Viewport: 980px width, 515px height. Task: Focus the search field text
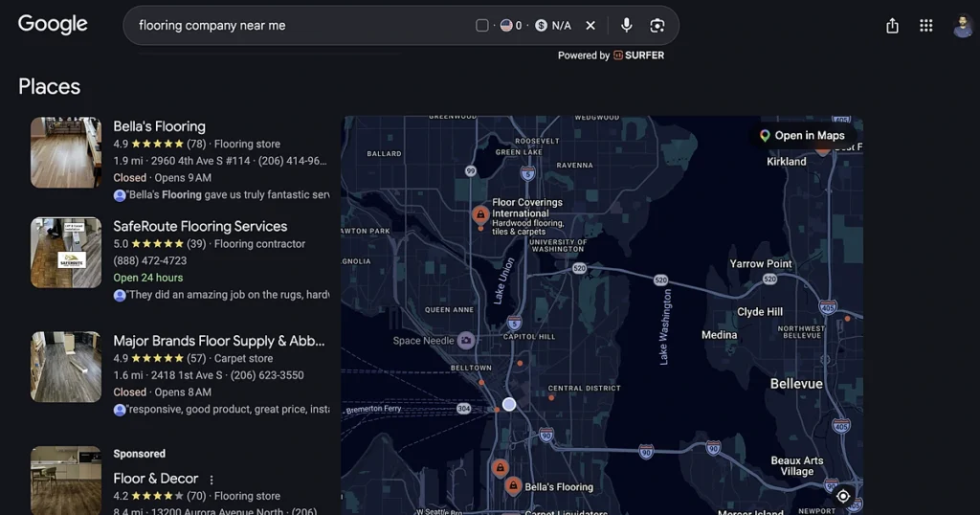click(212, 26)
